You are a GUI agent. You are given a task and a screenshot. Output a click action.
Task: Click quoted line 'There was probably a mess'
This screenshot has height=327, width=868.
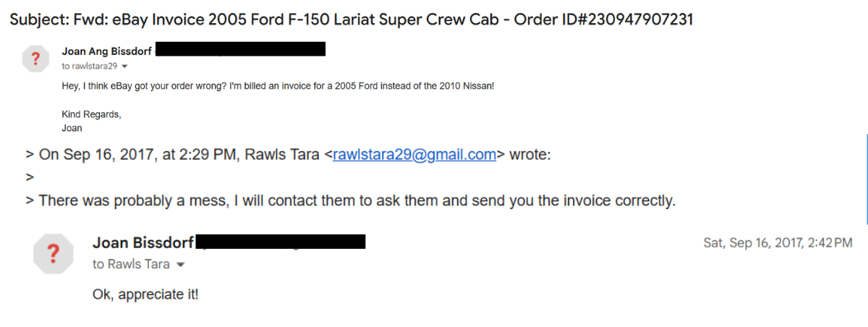[350, 200]
